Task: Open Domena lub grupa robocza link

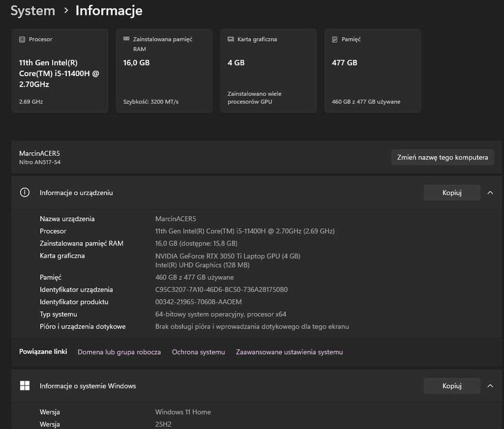Action: (x=119, y=352)
